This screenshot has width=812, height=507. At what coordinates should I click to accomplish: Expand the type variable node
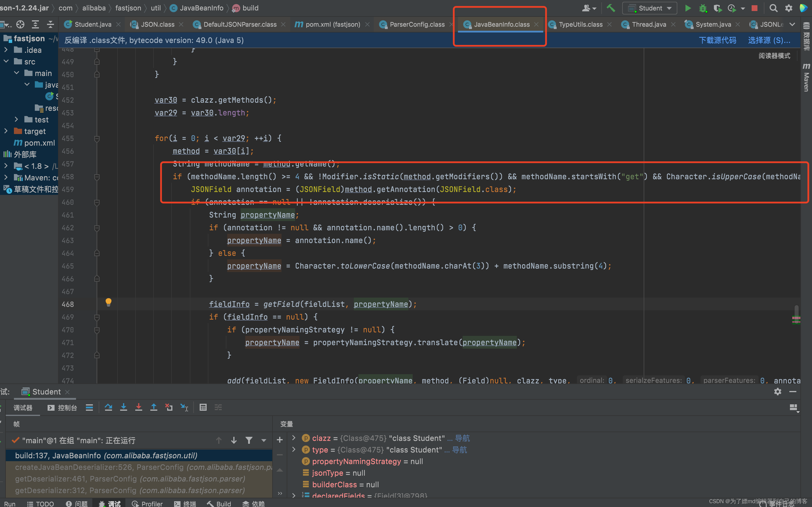pos(293,449)
